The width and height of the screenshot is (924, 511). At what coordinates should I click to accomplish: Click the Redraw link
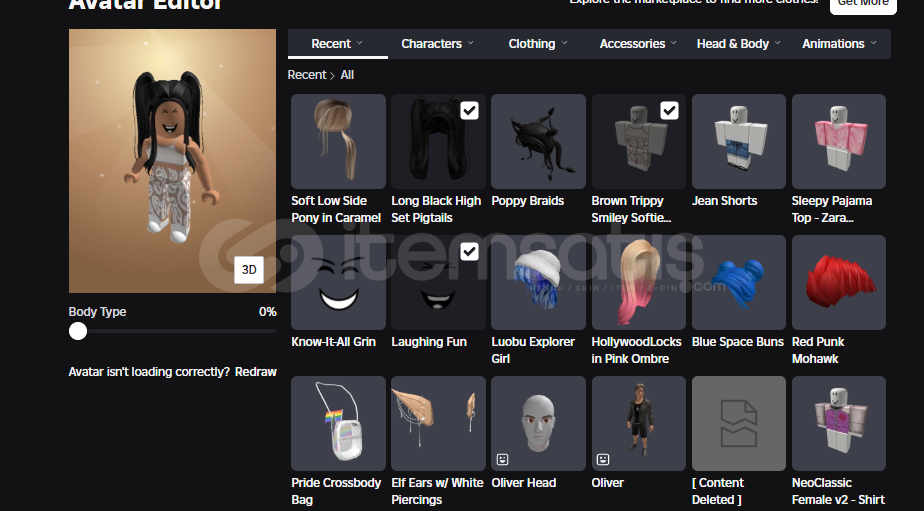coord(256,372)
